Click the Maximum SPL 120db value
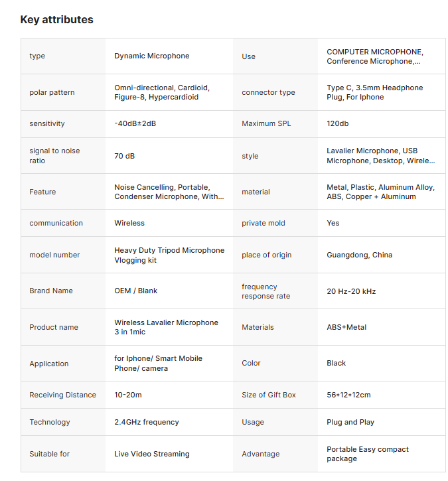This screenshot has width=448, height=481. pyautogui.click(x=337, y=124)
